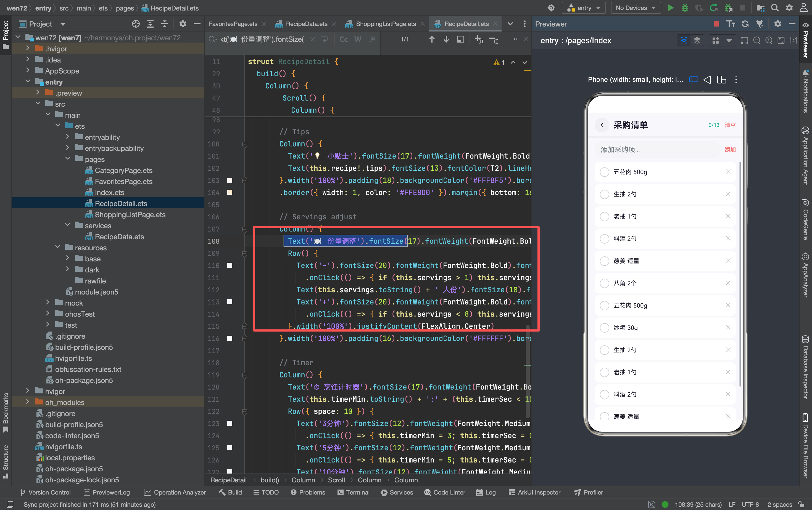812x510 pixels.
Task: Open the No Devices dropdown
Action: (x=635, y=8)
